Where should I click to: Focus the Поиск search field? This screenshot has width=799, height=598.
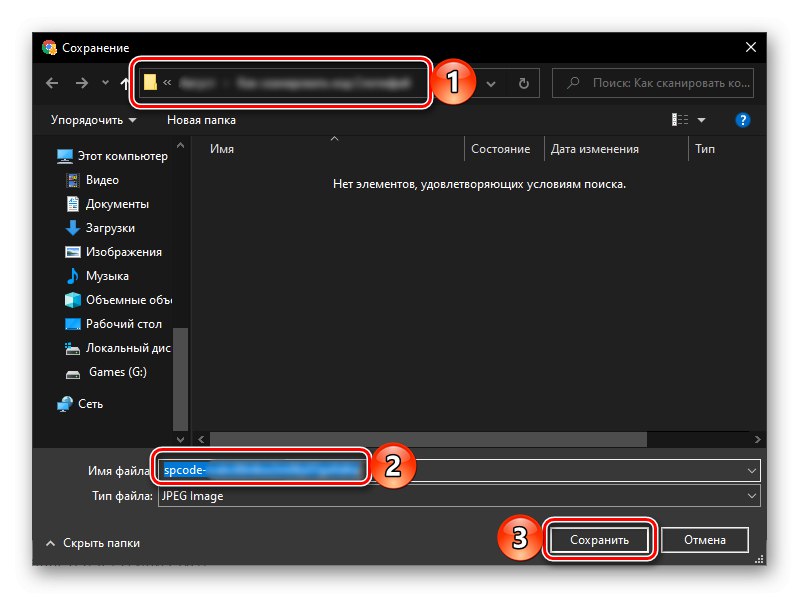tap(653, 83)
